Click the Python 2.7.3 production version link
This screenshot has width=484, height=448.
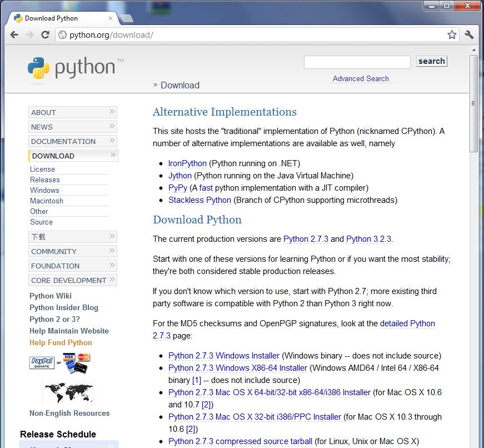click(x=306, y=239)
